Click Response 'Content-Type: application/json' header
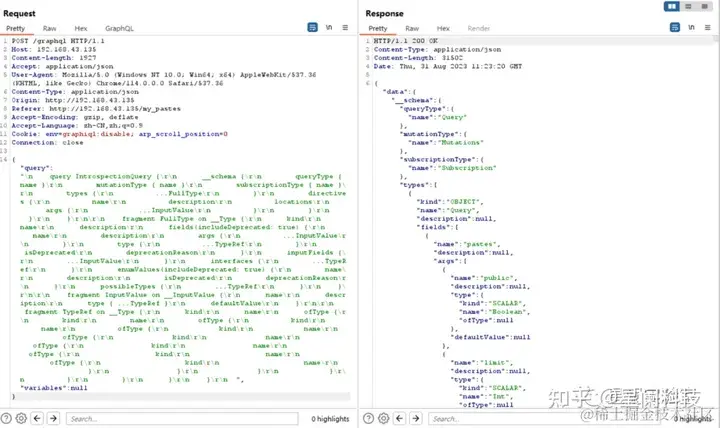 tap(437, 49)
